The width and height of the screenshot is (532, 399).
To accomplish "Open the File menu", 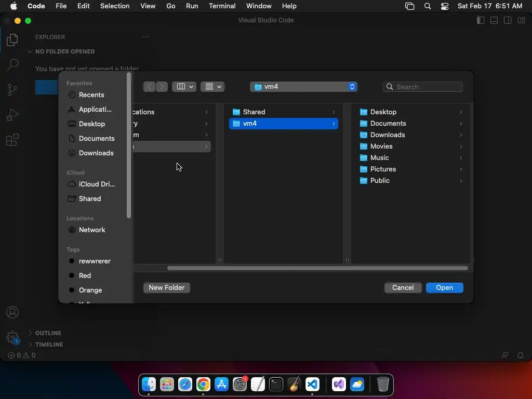I will 61,6.
